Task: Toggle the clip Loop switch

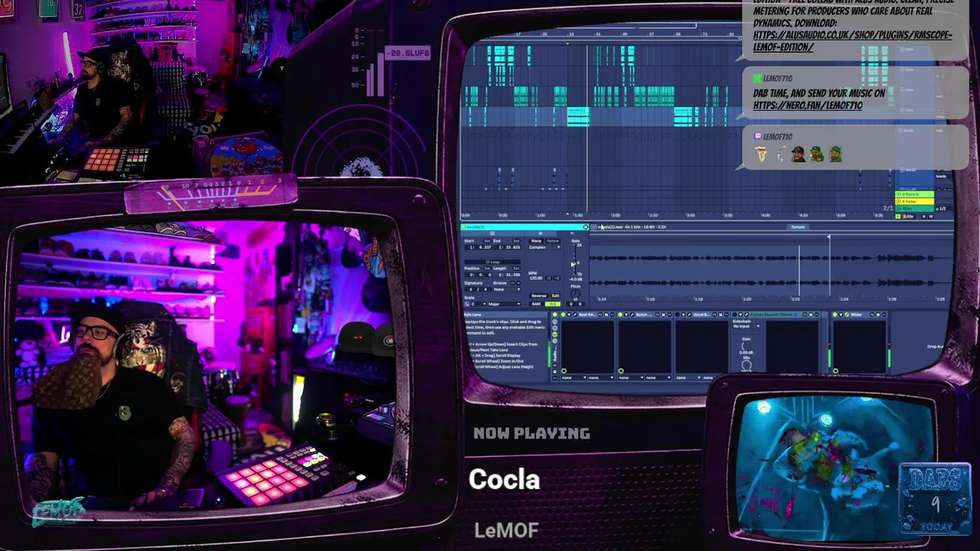Action: point(492,262)
